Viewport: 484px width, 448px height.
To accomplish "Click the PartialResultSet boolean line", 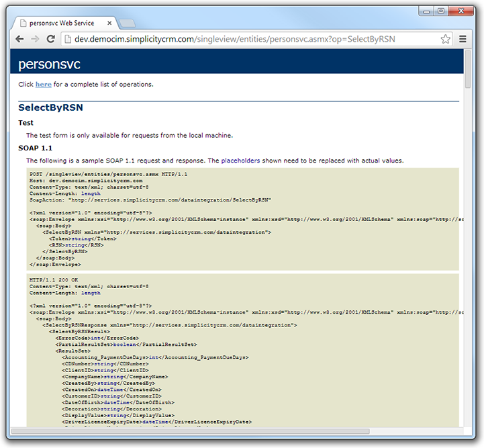I will [126, 345].
